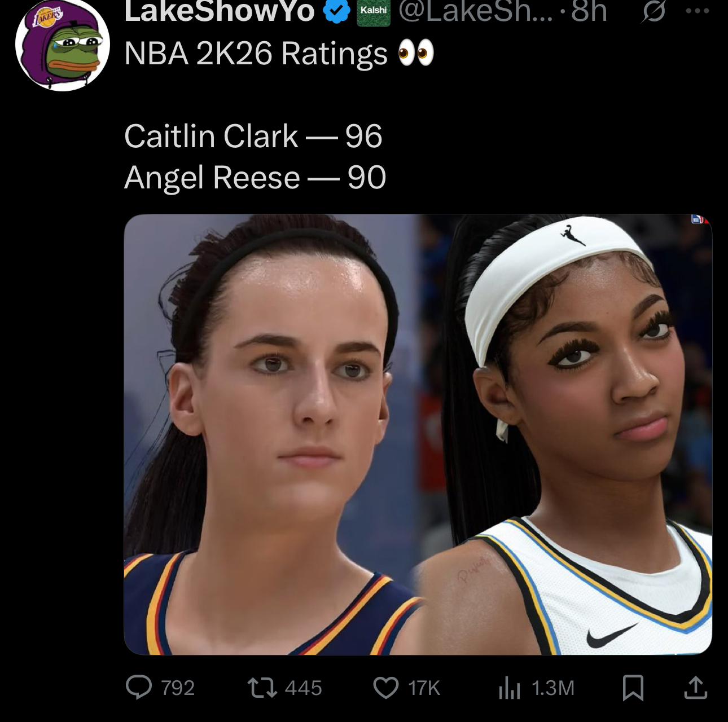Share the post via upload icon
This screenshot has width=728, height=722.
click(x=695, y=687)
